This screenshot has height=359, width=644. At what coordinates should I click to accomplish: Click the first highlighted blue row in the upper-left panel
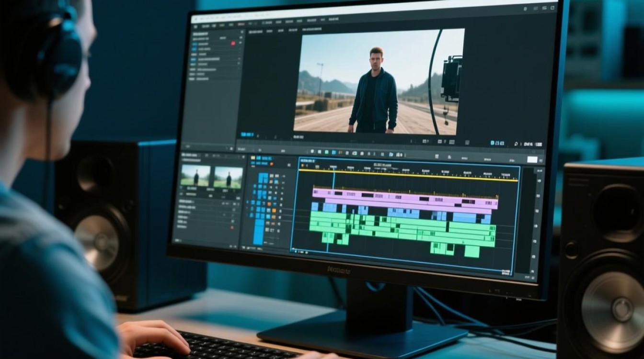click(x=195, y=43)
